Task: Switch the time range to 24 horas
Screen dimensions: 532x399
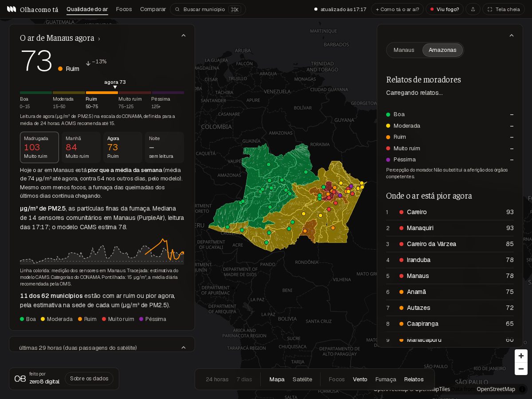Action: [217, 379]
